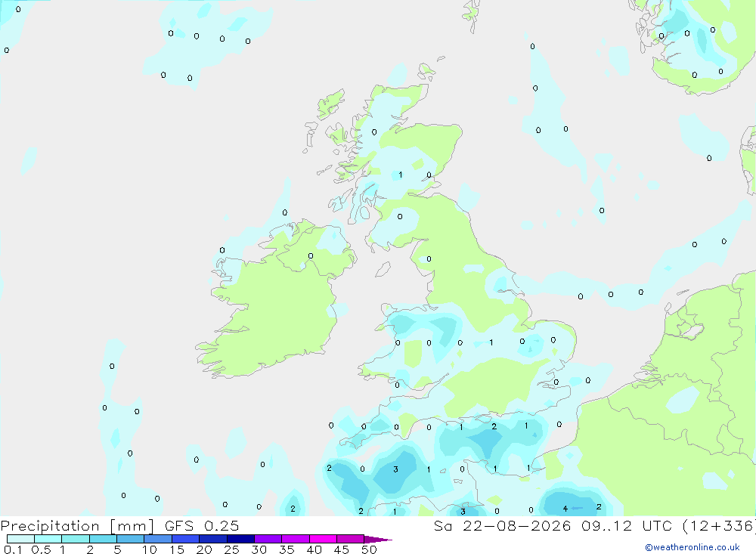Pick the 25–30 mm legend color swatch
The width and height of the screenshot is (756, 554).
tap(240, 539)
